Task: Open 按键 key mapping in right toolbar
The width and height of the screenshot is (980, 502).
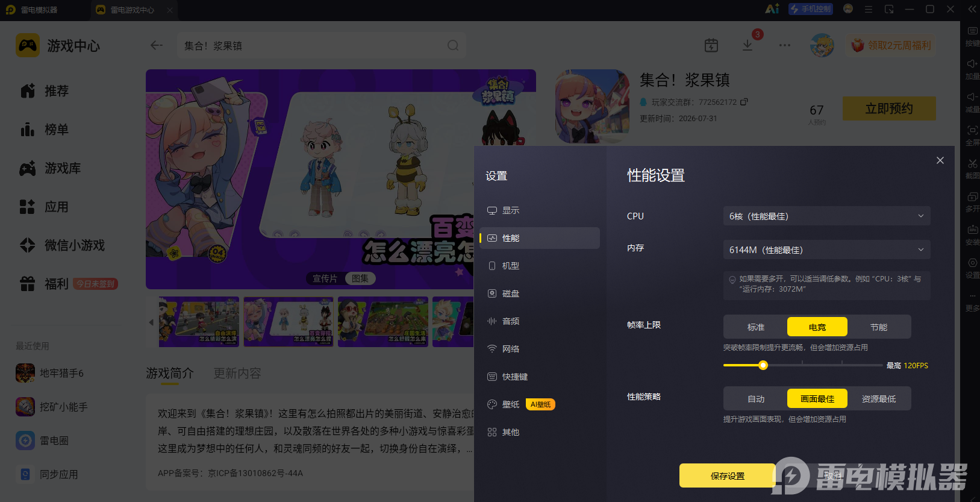Action: pos(972,36)
